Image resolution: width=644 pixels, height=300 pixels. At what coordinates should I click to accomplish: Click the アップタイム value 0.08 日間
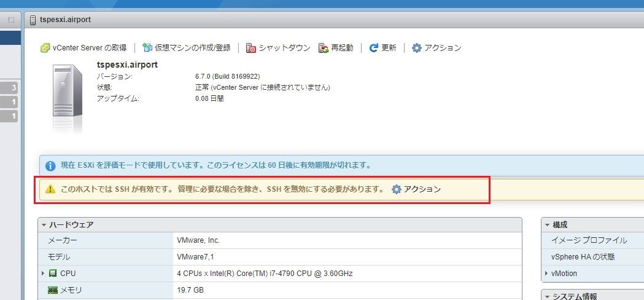pyautogui.click(x=209, y=99)
